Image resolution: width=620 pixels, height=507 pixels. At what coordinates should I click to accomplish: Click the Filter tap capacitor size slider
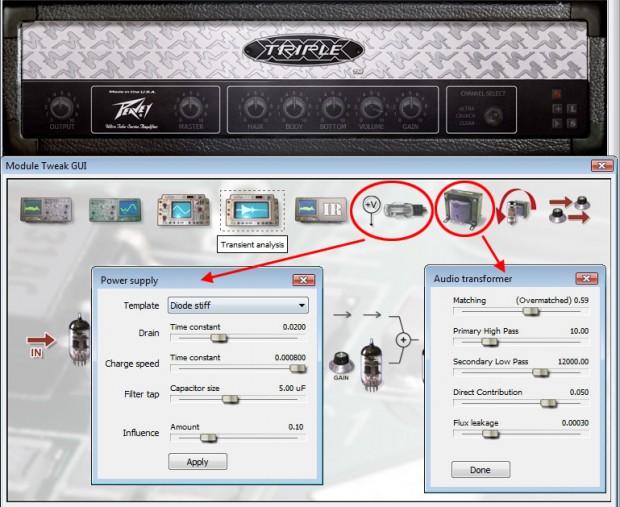click(x=229, y=399)
